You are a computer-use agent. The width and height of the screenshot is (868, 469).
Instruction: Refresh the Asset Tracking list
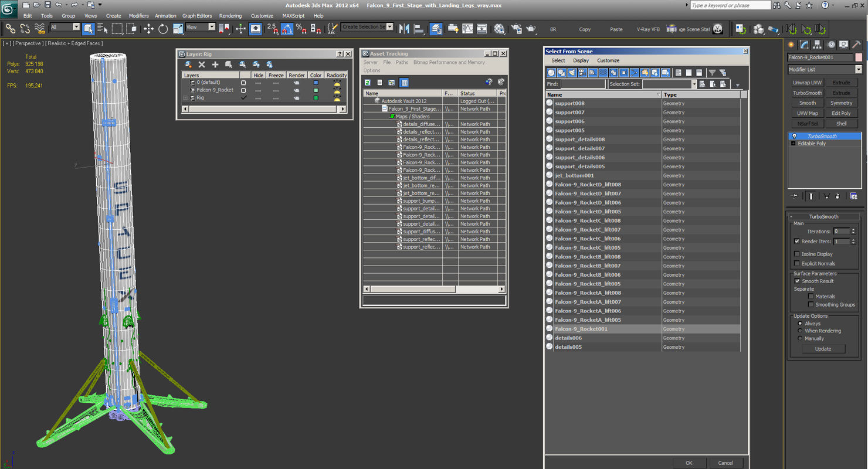(368, 83)
